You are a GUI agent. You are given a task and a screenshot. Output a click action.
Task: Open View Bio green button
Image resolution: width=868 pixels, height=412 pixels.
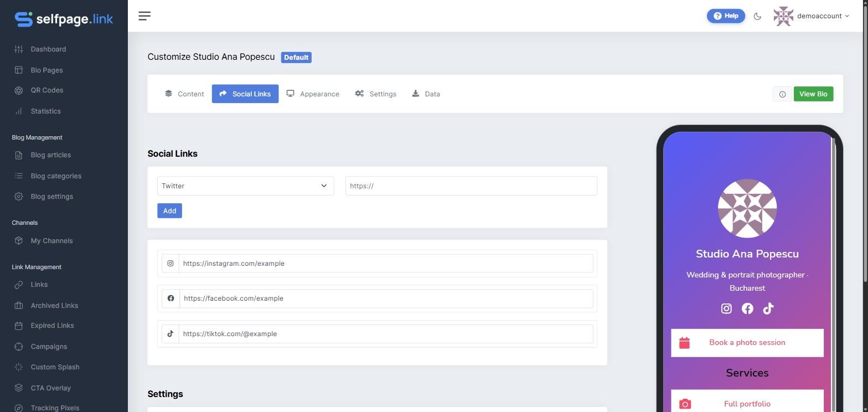tap(813, 94)
